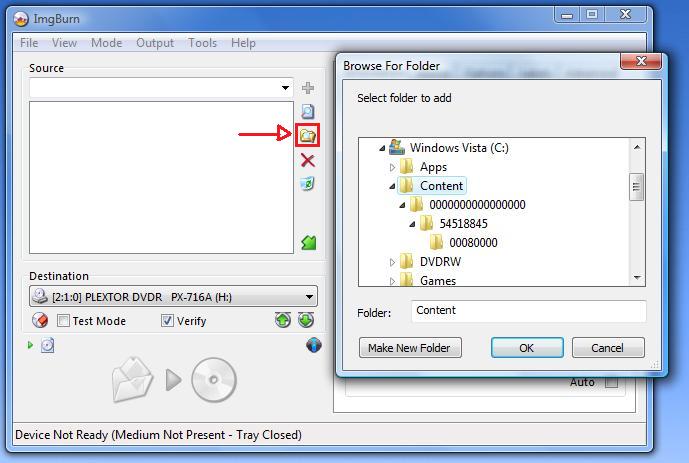Collapse the Content folder node
The image size is (689, 463).
click(392, 186)
